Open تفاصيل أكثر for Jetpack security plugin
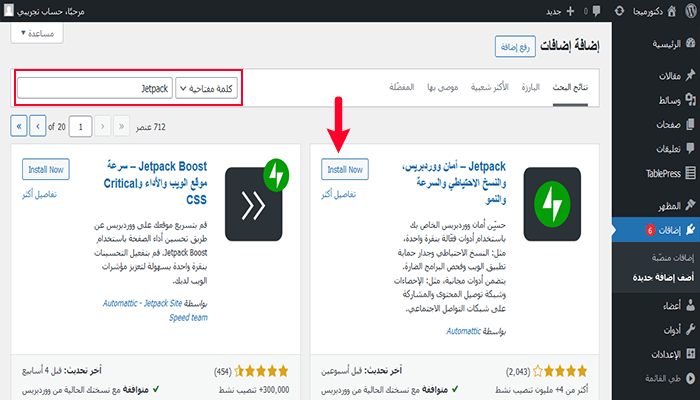Image resolution: width=700 pixels, height=400 pixels. 338,195
